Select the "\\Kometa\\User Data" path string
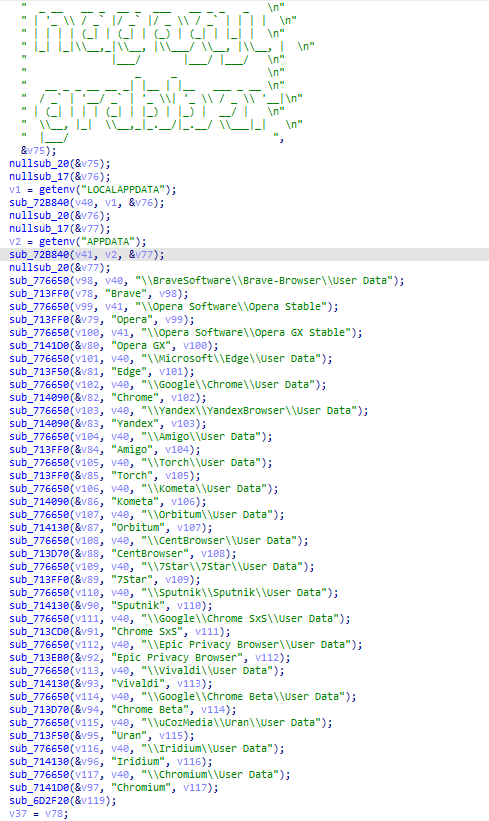The width and height of the screenshot is (489, 821). click(204, 489)
